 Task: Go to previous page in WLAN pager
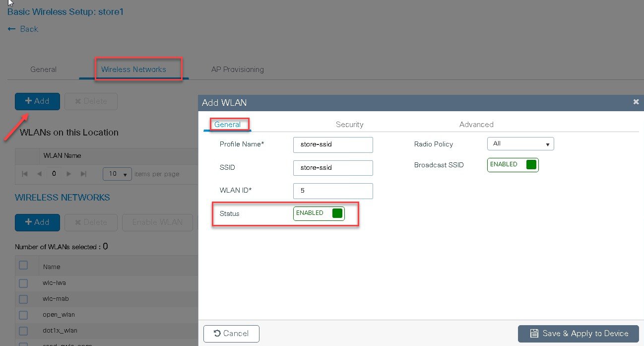pyautogui.click(x=39, y=174)
